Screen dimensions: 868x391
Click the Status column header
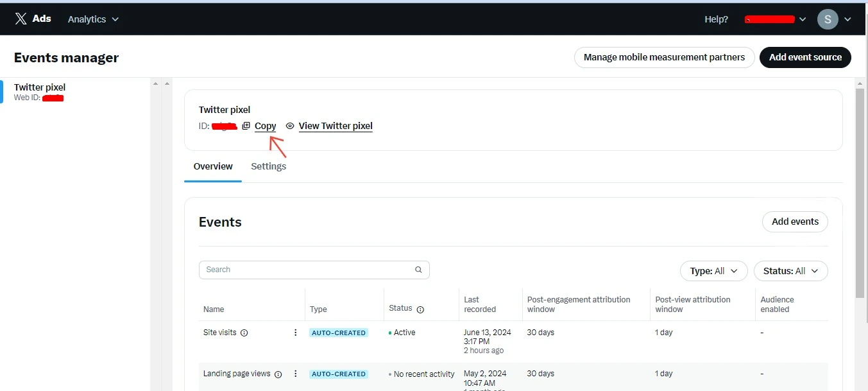(x=400, y=308)
